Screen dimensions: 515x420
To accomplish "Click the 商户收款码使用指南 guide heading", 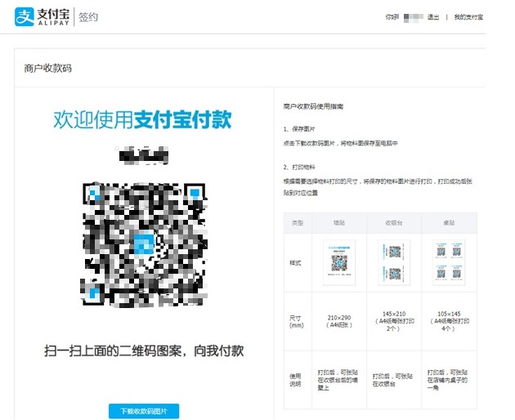I will pyautogui.click(x=313, y=106).
